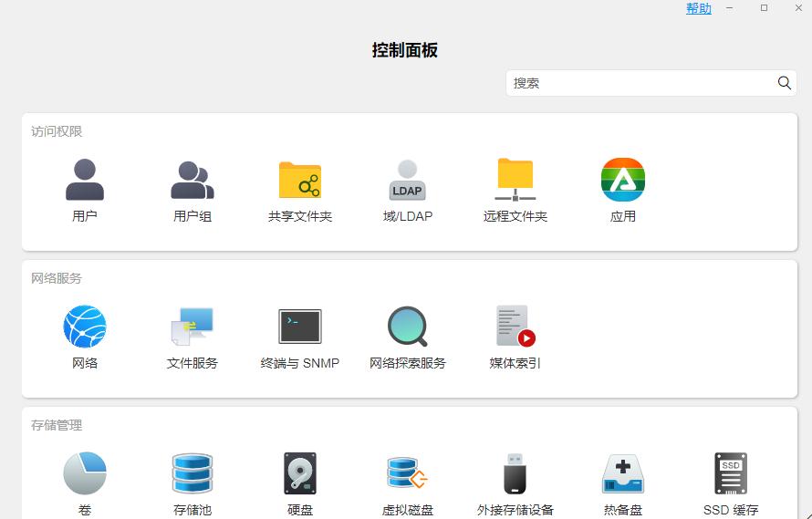Open the 硬盘 hard disk icon
This screenshot has height=519, width=812.
300,473
